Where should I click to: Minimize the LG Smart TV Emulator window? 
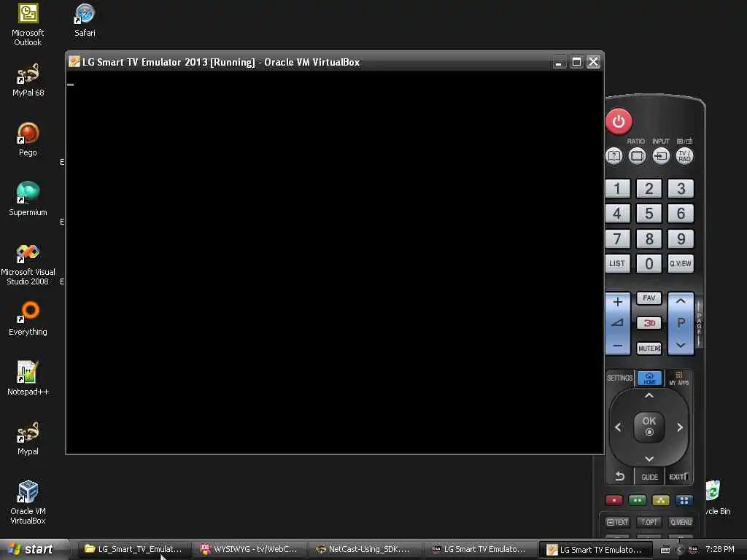click(x=558, y=63)
